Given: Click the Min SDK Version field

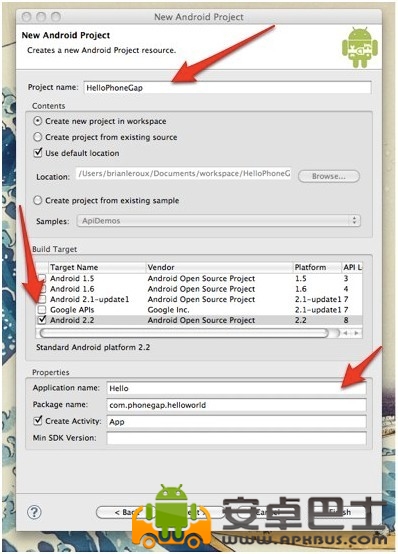Looking at the screenshot, I should pyautogui.click(x=236, y=438).
